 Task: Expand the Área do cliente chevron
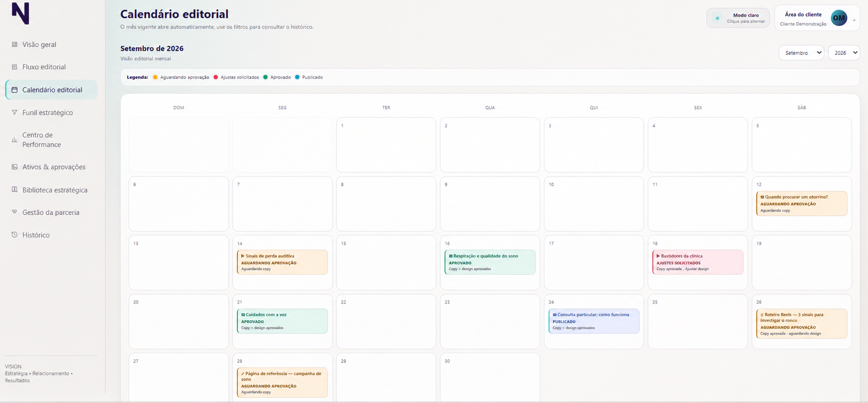854,20
